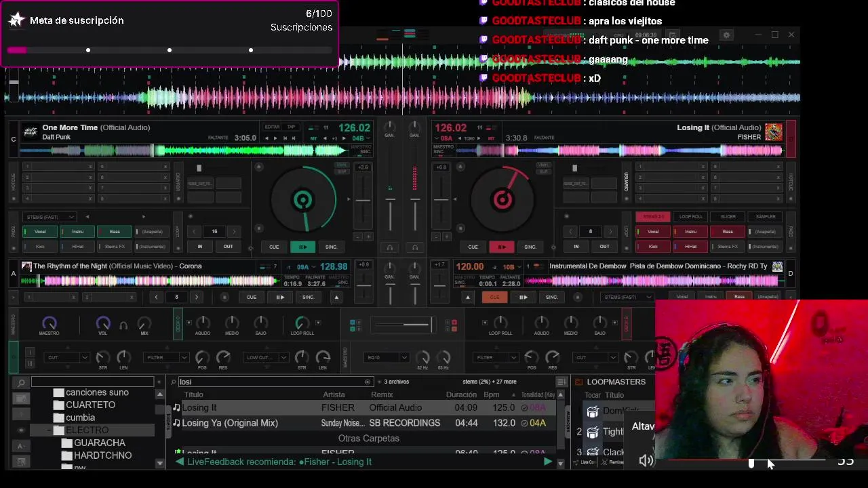Hit CUE on the FISHER Losing It deck
Image resolution: width=868 pixels, height=488 pixels.
pos(473,247)
